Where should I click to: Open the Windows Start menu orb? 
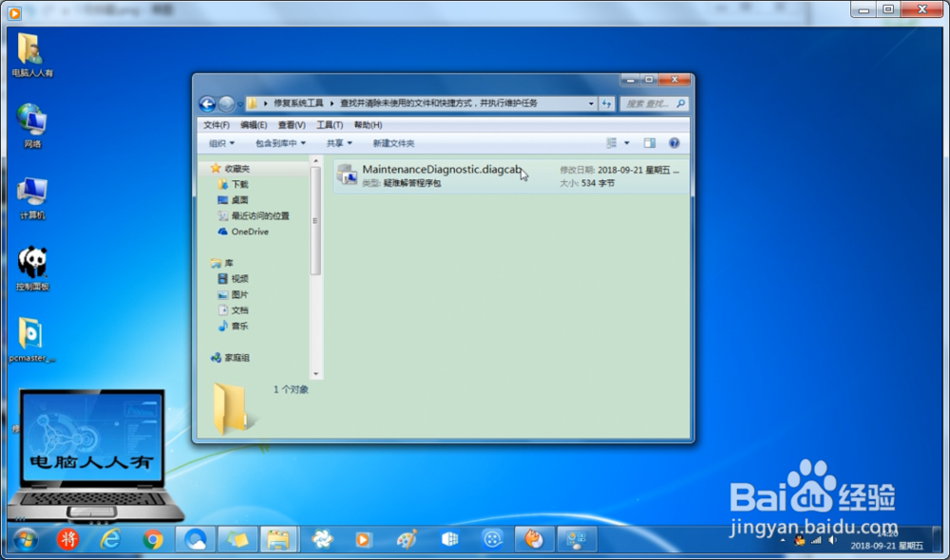pyautogui.click(x=25, y=539)
